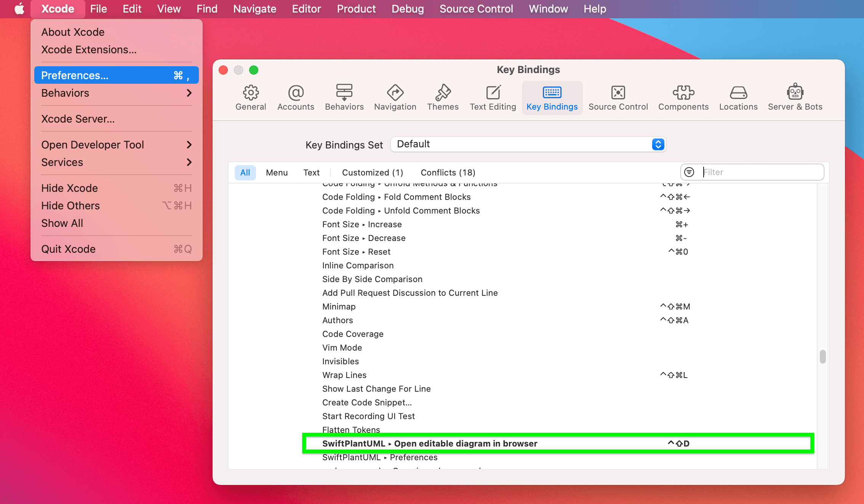This screenshot has height=504, width=864.
Task: Select the Locations preferences icon
Action: coord(738,98)
